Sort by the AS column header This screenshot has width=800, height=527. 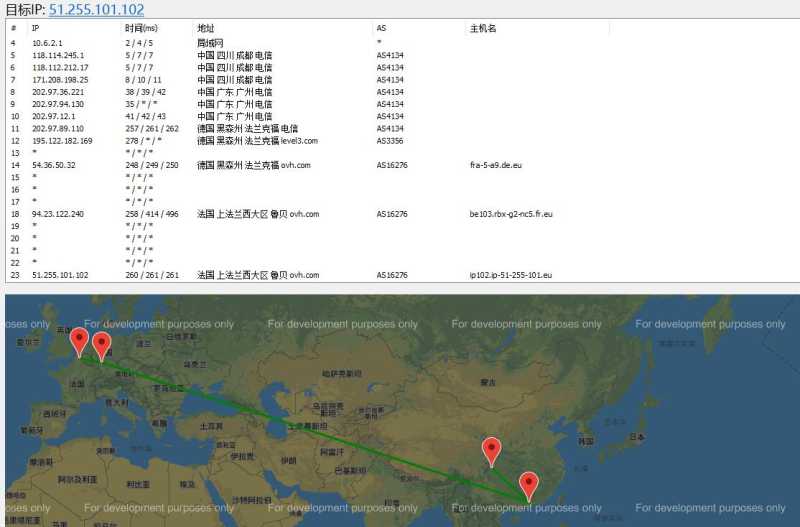pos(381,28)
